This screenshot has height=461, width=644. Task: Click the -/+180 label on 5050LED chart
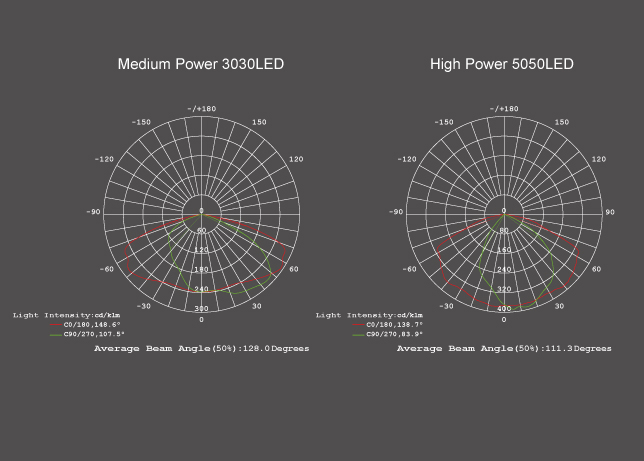[x=504, y=108]
